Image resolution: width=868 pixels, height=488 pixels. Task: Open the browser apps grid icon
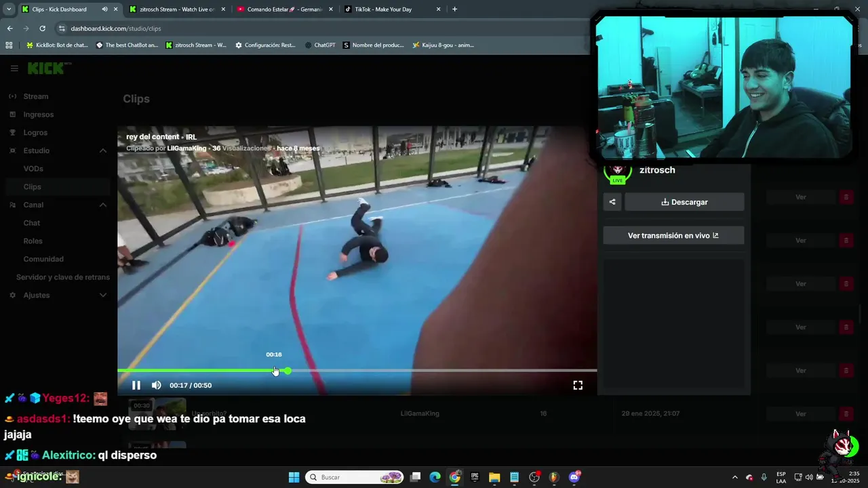[x=9, y=45]
